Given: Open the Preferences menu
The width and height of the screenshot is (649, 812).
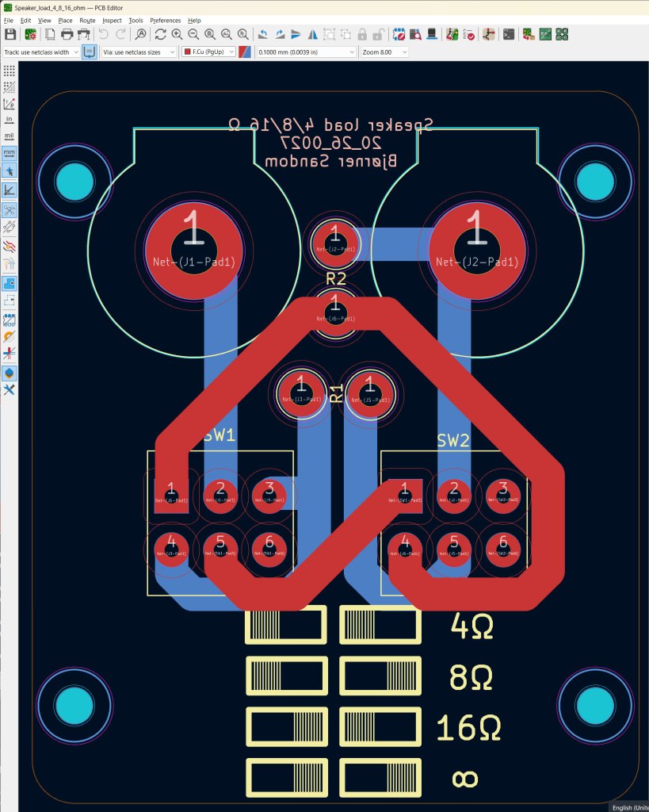Looking at the screenshot, I should pyautogui.click(x=165, y=21).
